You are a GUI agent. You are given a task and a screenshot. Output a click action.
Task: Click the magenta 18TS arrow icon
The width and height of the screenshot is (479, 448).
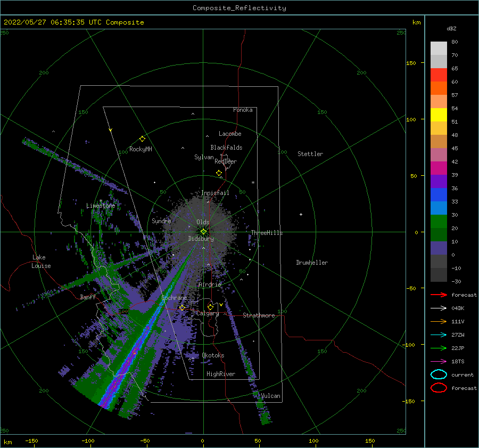tap(439, 362)
